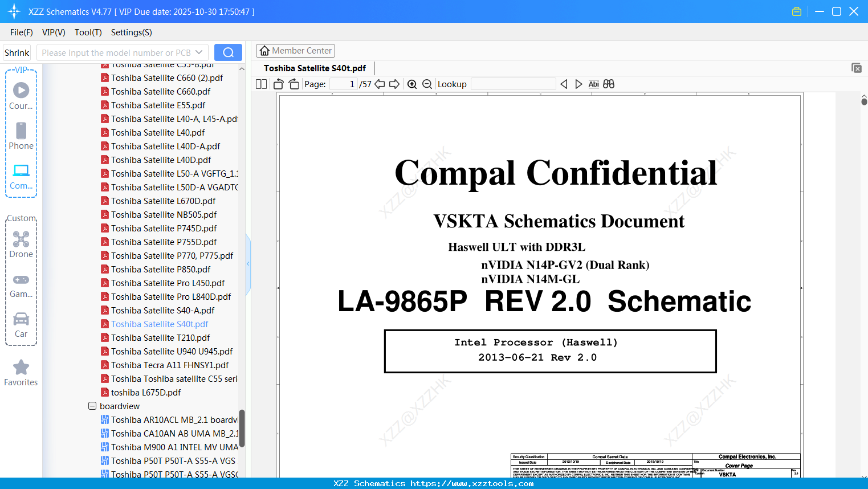This screenshot has width=868, height=489.
Task: Click the Shrink button
Action: pyautogui.click(x=17, y=52)
